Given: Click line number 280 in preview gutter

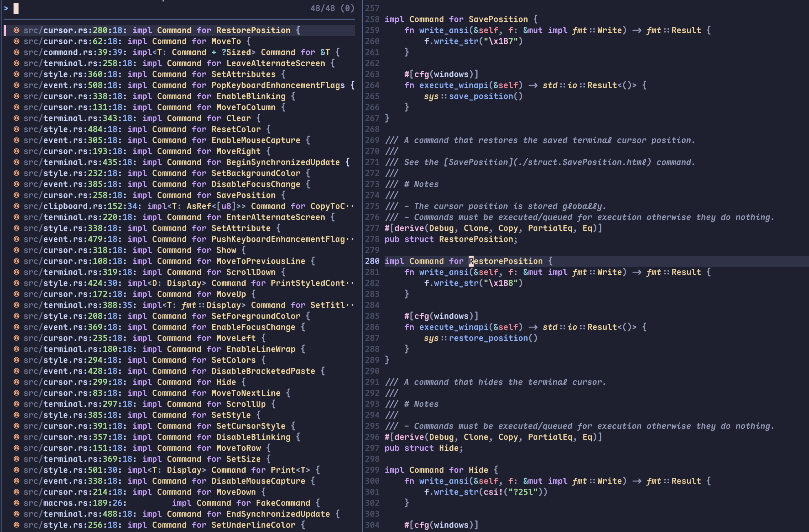Looking at the screenshot, I should pos(372,261).
